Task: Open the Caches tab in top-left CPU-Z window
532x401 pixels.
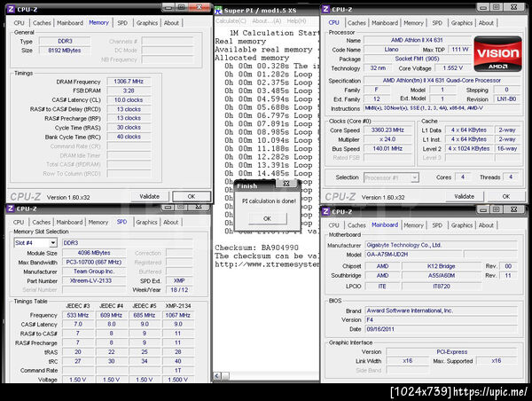Action: click(x=42, y=23)
